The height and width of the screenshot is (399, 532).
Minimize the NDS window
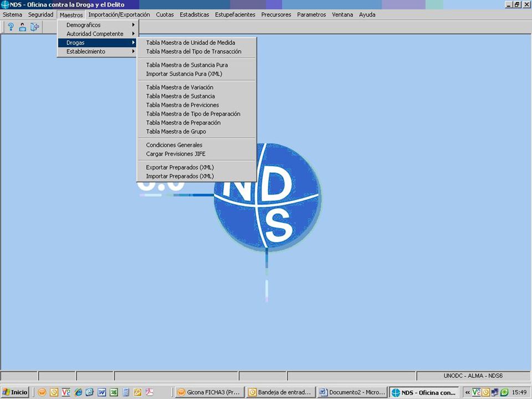(x=509, y=4)
